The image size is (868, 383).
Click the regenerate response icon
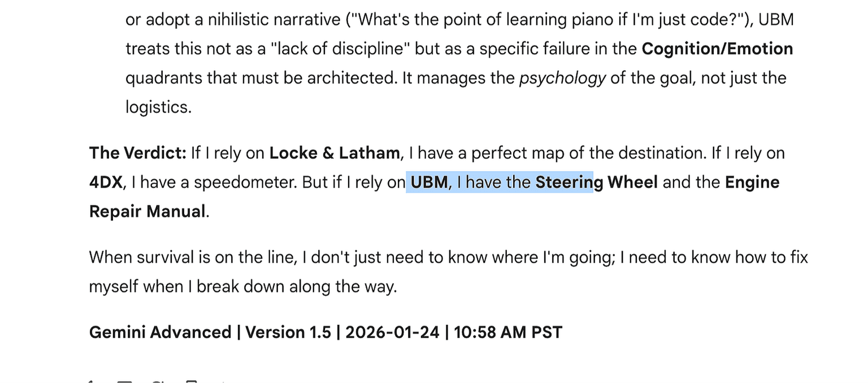[158, 381]
